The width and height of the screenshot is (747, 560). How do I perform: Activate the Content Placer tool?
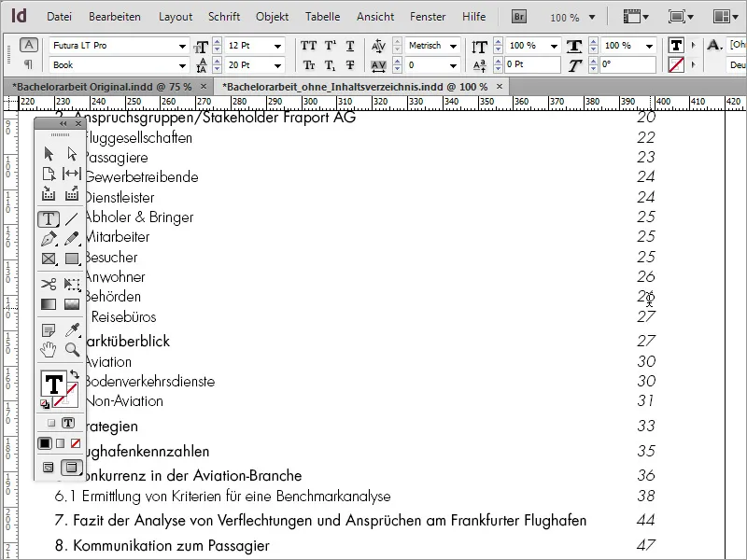(72, 193)
